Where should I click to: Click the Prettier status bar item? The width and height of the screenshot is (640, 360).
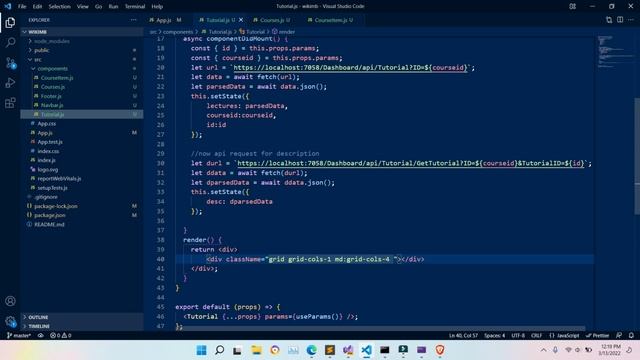click(x=598, y=335)
